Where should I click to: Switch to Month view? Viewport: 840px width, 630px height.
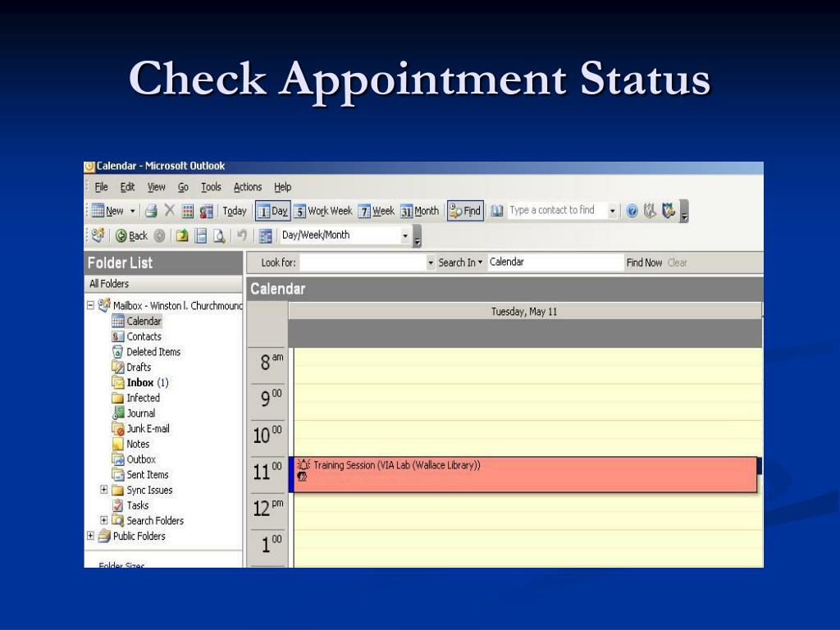tap(420, 211)
